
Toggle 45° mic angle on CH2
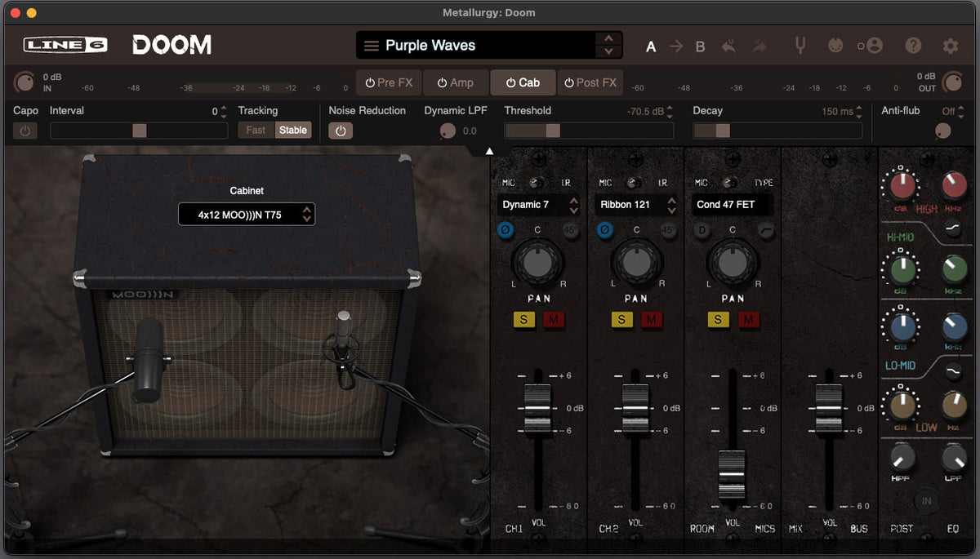668,231
